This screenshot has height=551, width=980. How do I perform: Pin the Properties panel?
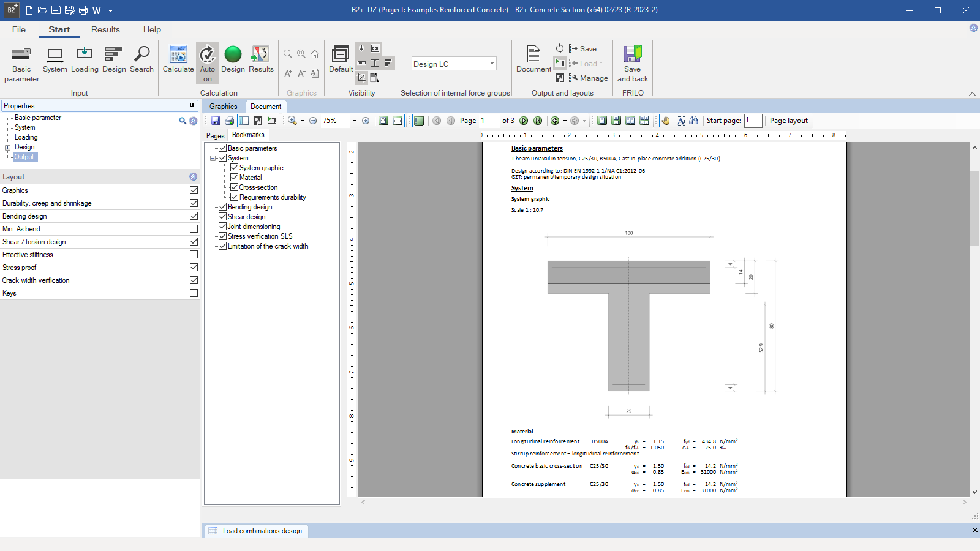[x=192, y=106]
